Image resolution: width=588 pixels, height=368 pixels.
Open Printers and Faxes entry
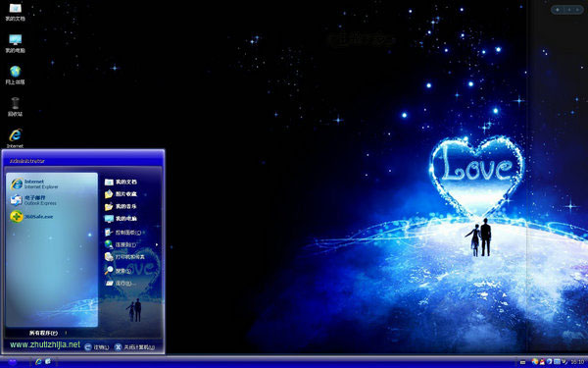click(x=124, y=257)
